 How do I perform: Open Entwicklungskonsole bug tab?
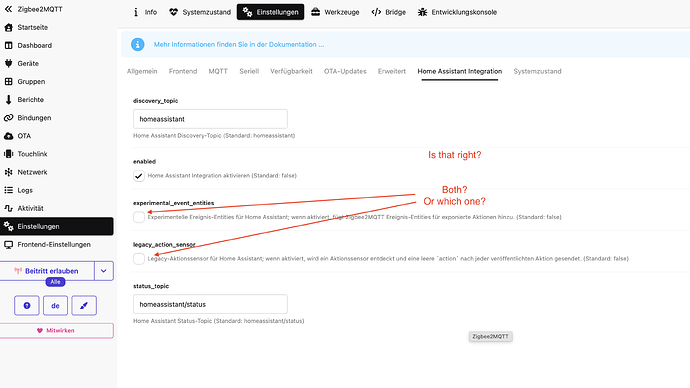457,12
